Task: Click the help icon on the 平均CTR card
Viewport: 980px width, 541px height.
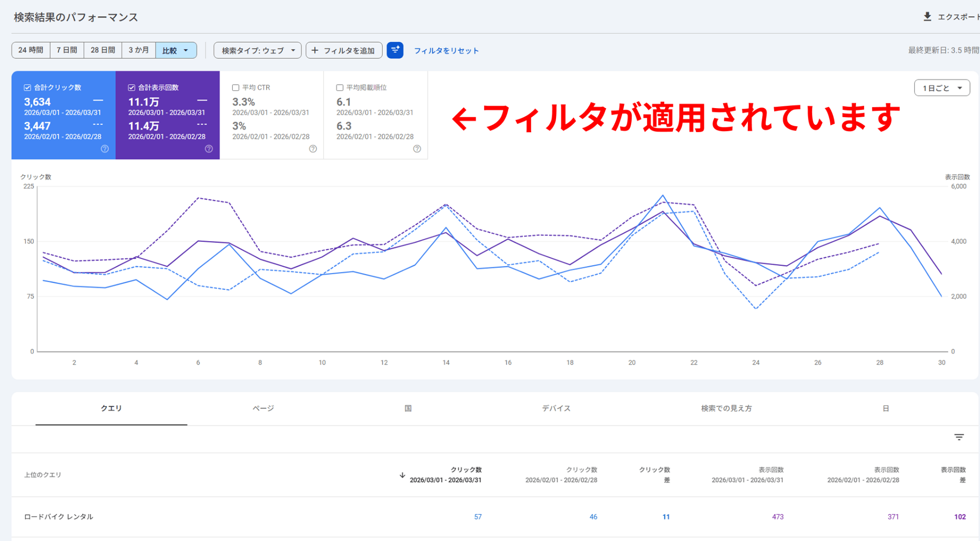Action: point(313,149)
